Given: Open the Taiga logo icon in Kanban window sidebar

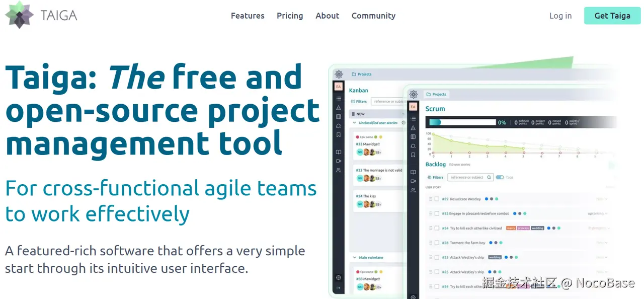Looking at the screenshot, I should [339, 74].
